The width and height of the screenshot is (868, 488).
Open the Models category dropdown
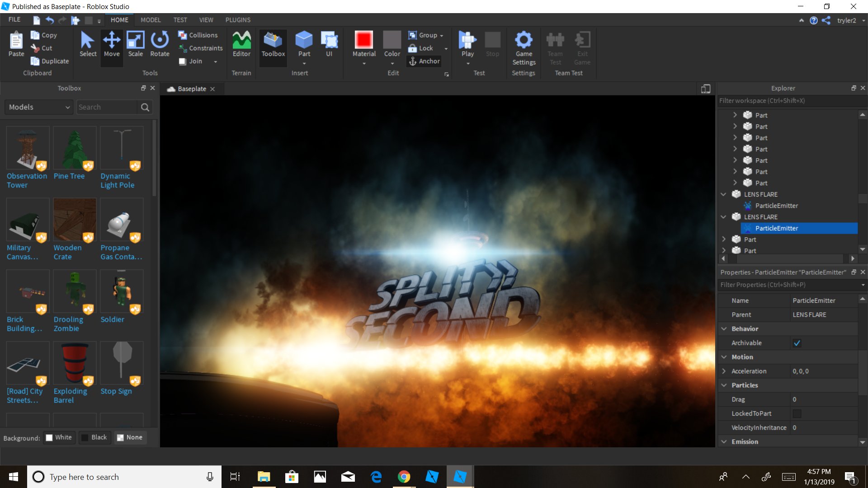[39, 107]
